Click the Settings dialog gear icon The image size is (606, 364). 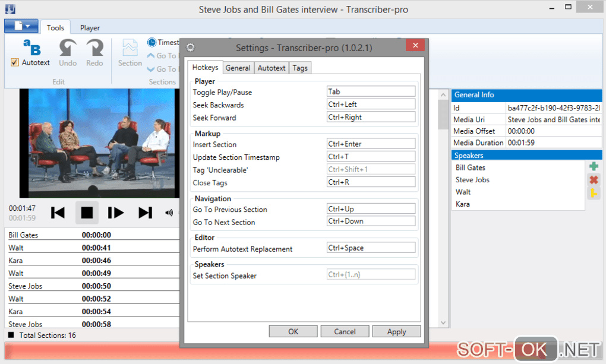coord(191,48)
